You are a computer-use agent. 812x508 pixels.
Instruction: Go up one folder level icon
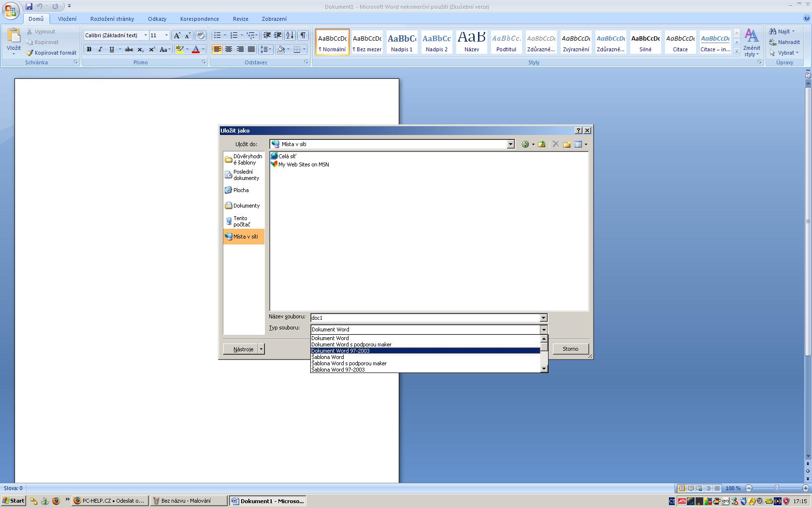(x=542, y=144)
